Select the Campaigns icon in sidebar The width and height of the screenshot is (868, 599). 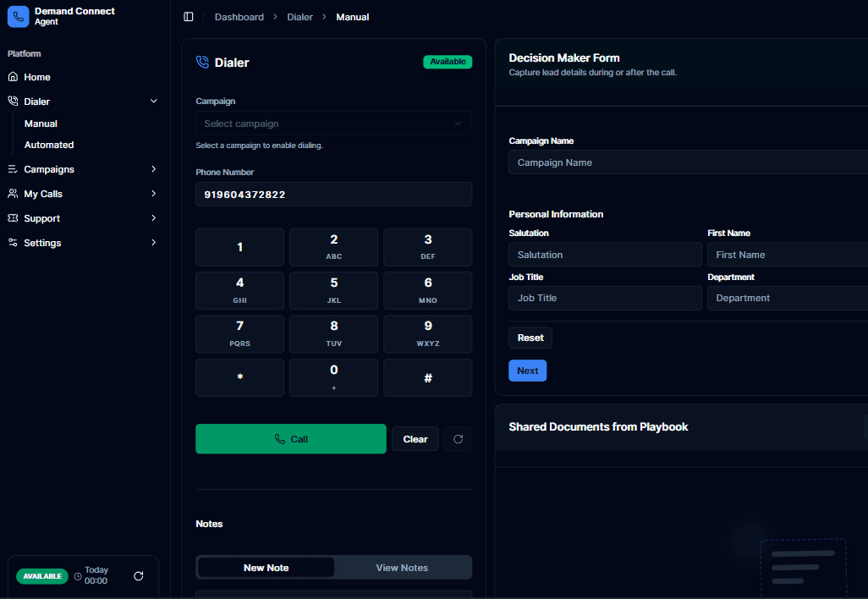tap(12, 169)
